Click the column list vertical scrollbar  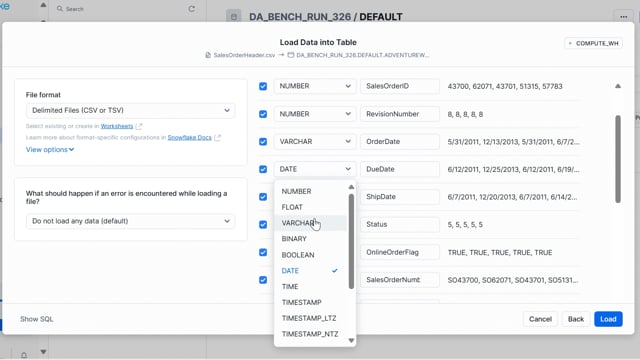pyautogui.click(x=618, y=159)
